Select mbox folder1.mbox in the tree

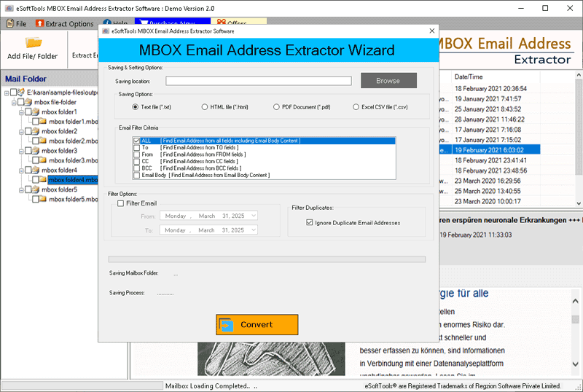pyautogui.click(x=74, y=122)
